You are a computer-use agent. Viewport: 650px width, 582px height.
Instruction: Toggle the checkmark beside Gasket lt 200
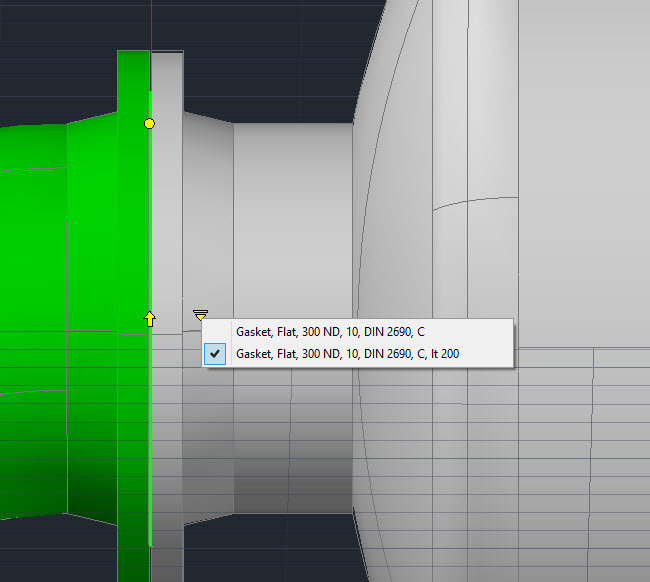coord(215,354)
